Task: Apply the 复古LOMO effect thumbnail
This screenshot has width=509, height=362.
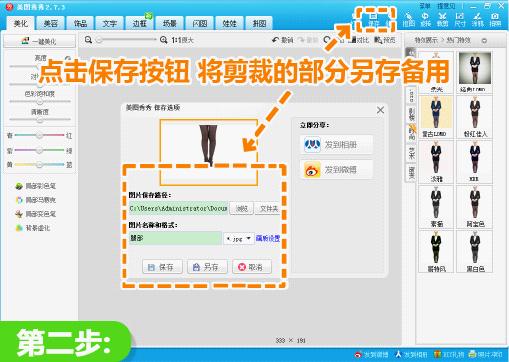Action: point(436,117)
